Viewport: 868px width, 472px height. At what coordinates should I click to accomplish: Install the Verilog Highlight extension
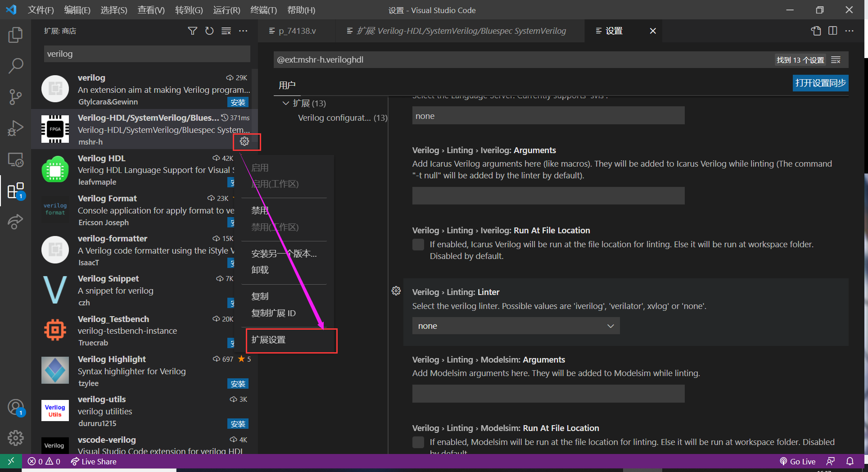click(x=238, y=384)
